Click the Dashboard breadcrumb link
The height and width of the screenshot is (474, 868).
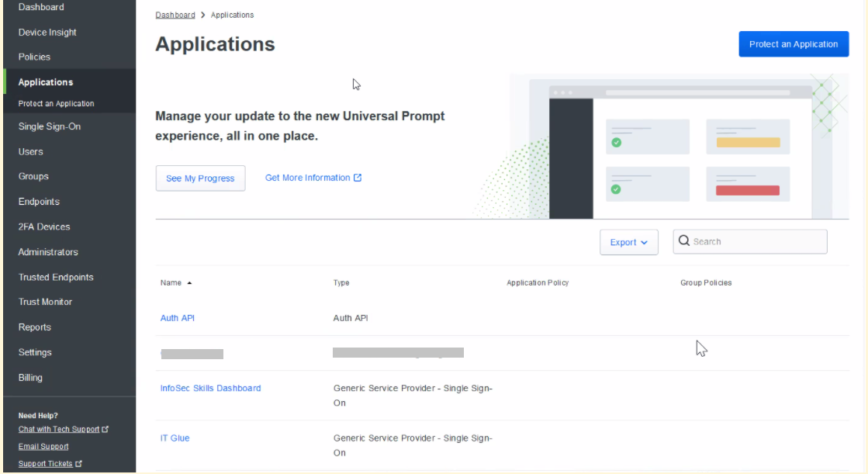click(175, 15)
